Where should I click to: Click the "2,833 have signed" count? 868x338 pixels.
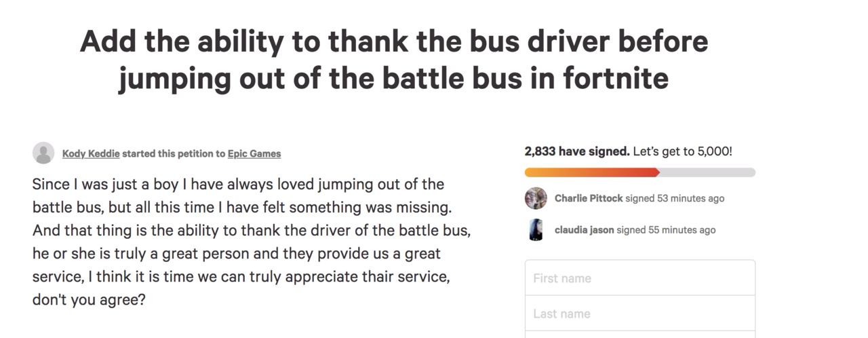[x=577, y=151]
